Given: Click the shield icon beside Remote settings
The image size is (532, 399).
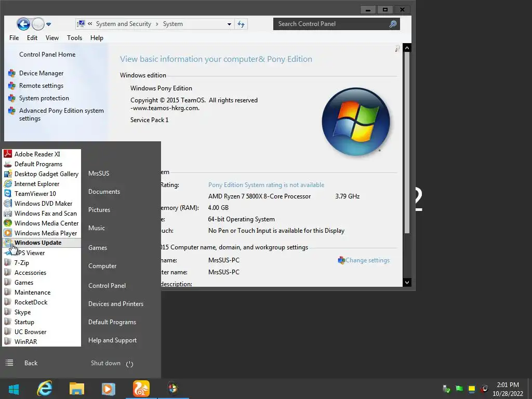Looking at the screenshot, I should (12, 86).
